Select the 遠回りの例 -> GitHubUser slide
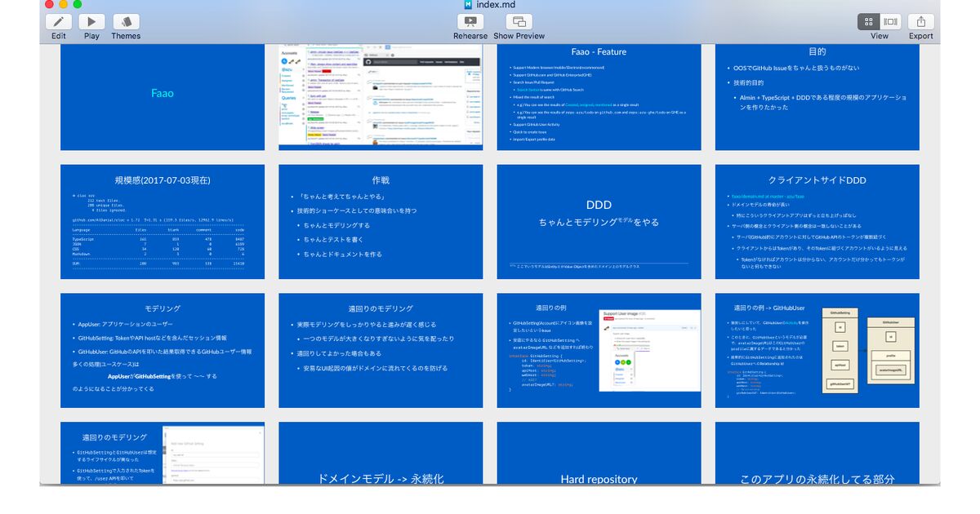The image size is (980, 514). coord(817,351)
